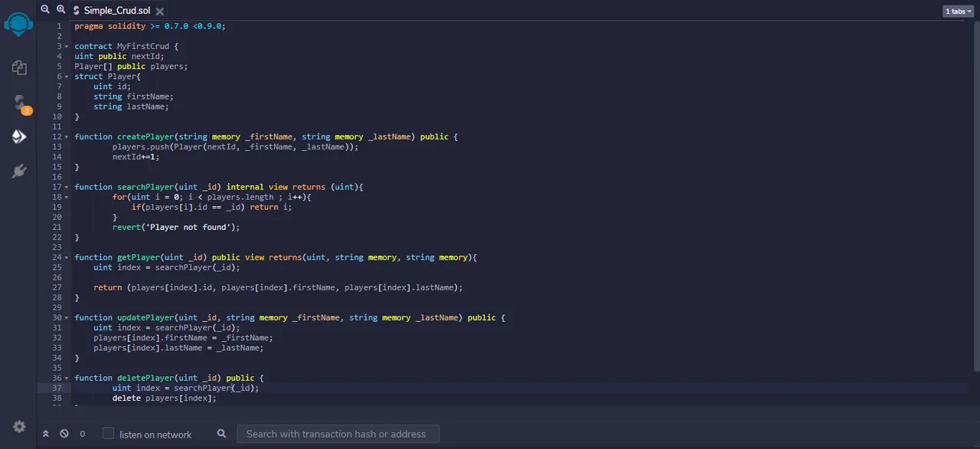Click 'uint index = searchPlayer(_id);' in getPlayer
The height and width of the screenshot is (449, 980).
point(167,267)
